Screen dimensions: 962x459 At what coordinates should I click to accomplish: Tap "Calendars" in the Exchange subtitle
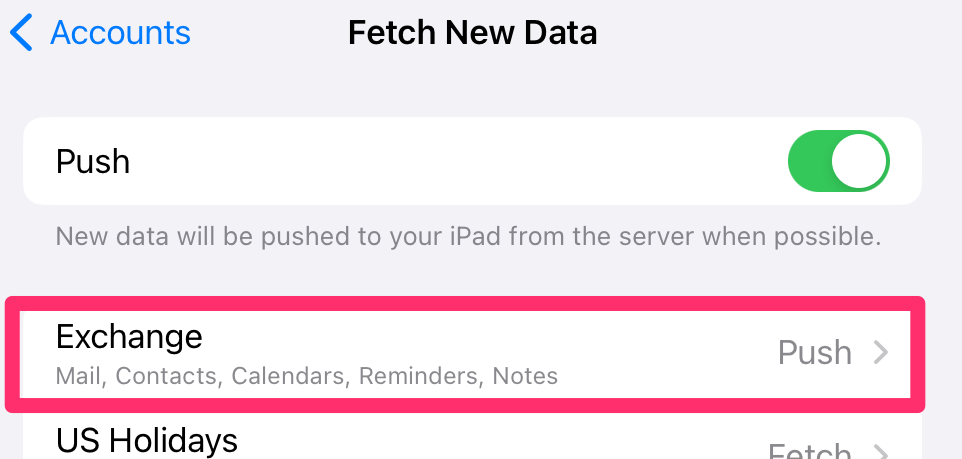tap(290, 377)
